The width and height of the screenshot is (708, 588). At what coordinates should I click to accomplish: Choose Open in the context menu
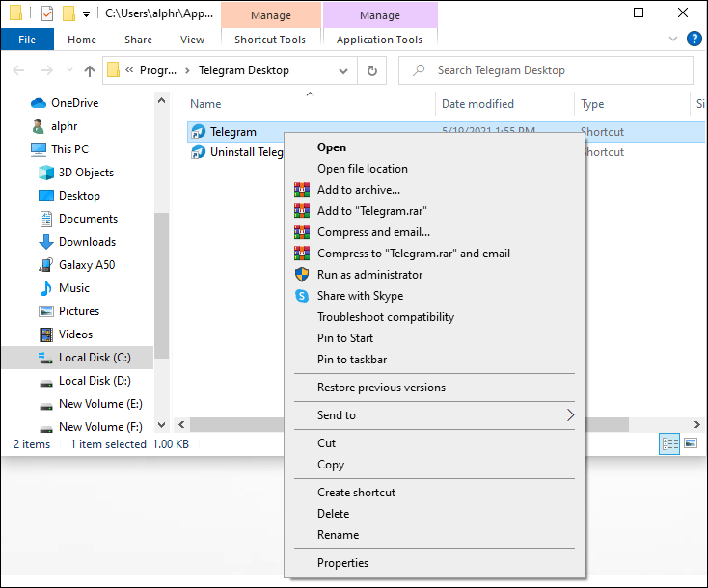click(x=434, y=147)
